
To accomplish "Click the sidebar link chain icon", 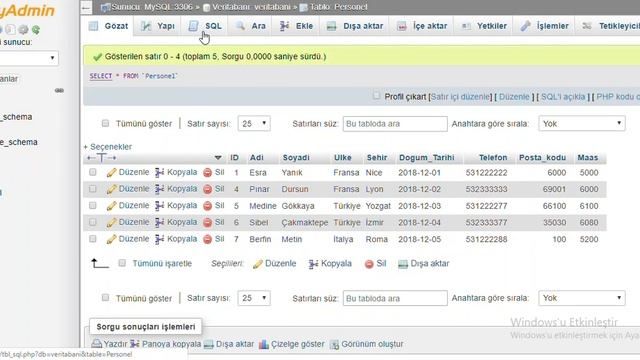I will [59, 90].
